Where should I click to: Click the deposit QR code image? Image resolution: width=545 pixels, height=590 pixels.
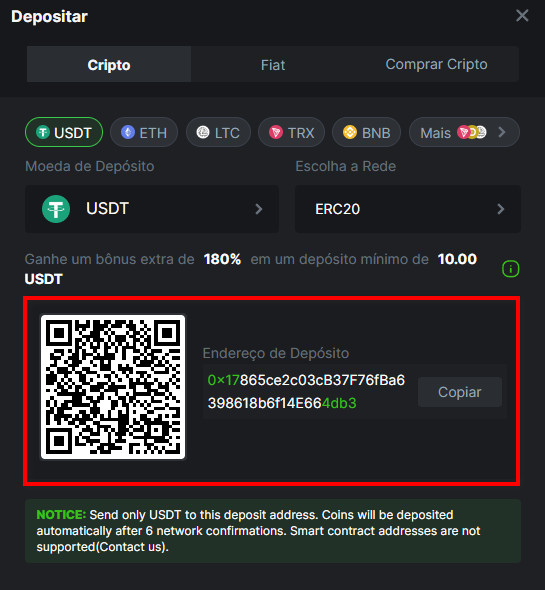[113, 387]
